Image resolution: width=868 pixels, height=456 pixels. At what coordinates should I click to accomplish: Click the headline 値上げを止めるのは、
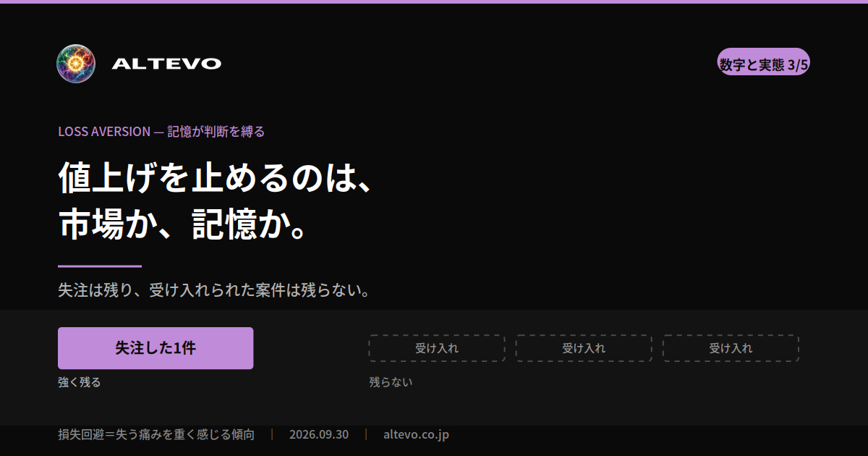[x=216, y=179]
